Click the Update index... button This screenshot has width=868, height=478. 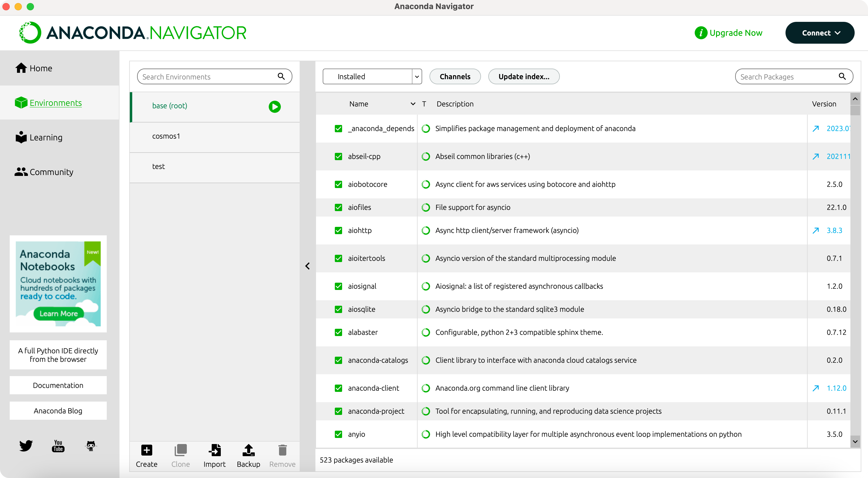point(524,76)
